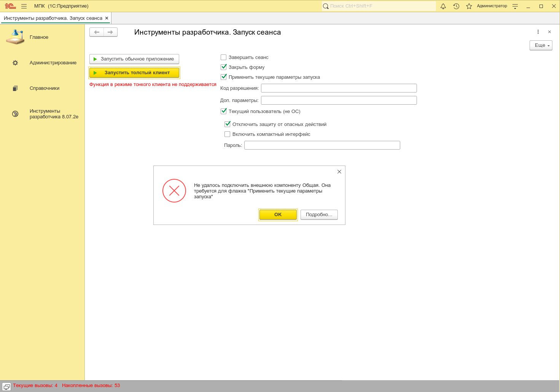Open favorites star icon
The image size is (560, 392).
[x=469, y=6]
